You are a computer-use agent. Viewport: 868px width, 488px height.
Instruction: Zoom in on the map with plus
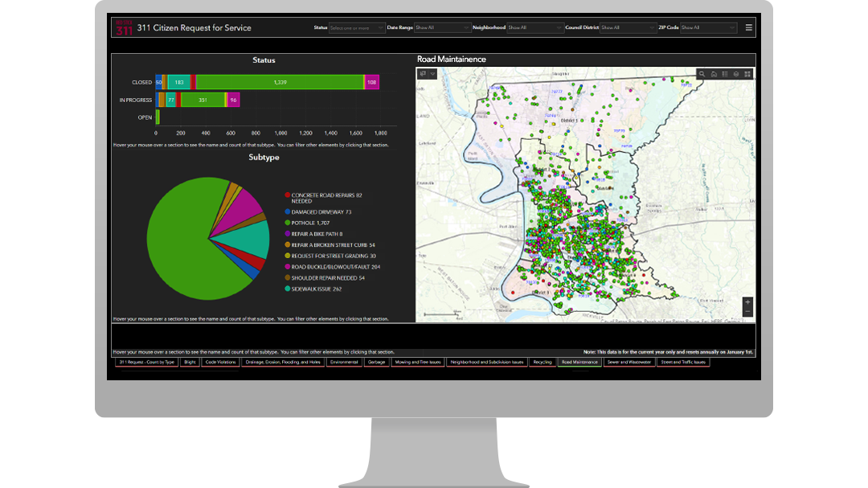pyautogui.click(x=747, y=302)
